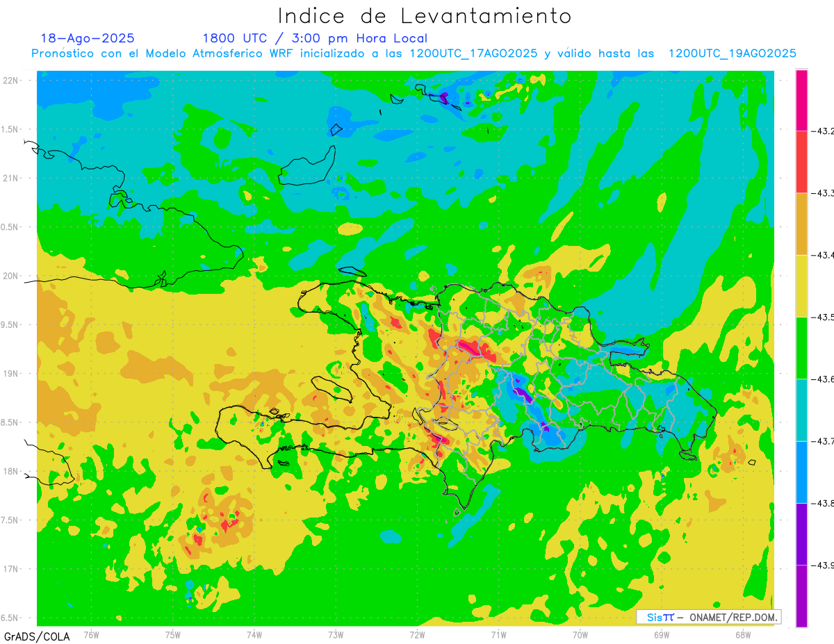This screenshot has width=834, height=644.
Task: Click the '-43.9' color bar value
Action: click(824, 565)
